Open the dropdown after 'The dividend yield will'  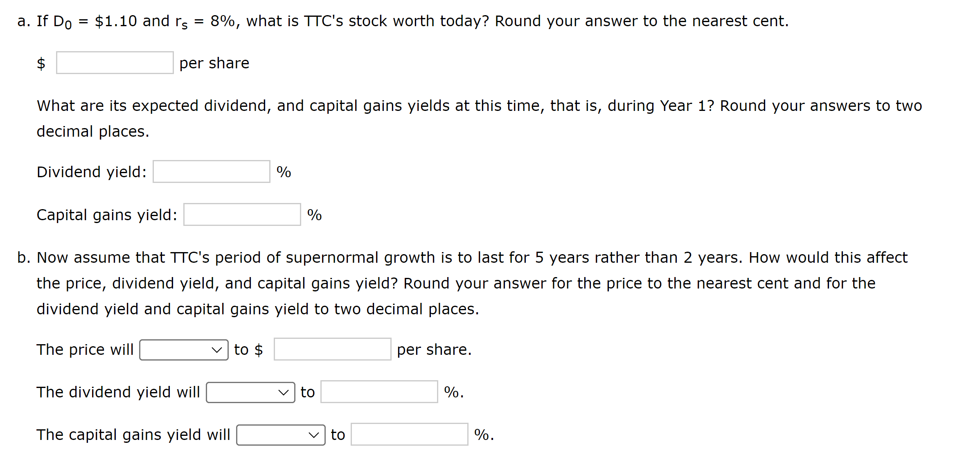click(x=250, y=392)
